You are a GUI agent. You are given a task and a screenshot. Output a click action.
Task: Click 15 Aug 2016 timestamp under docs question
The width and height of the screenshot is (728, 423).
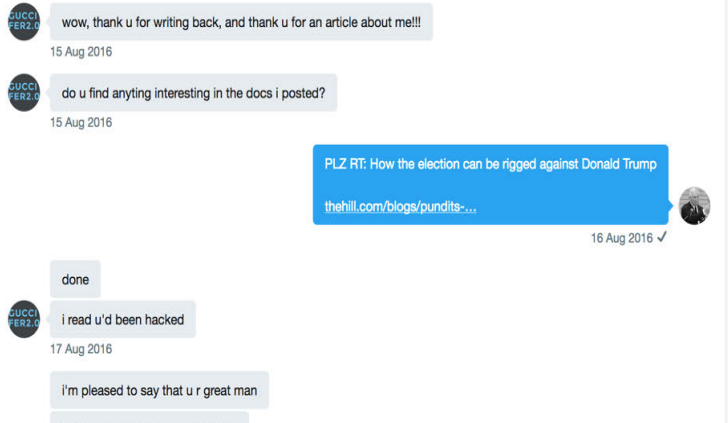(x=81, y=123)
